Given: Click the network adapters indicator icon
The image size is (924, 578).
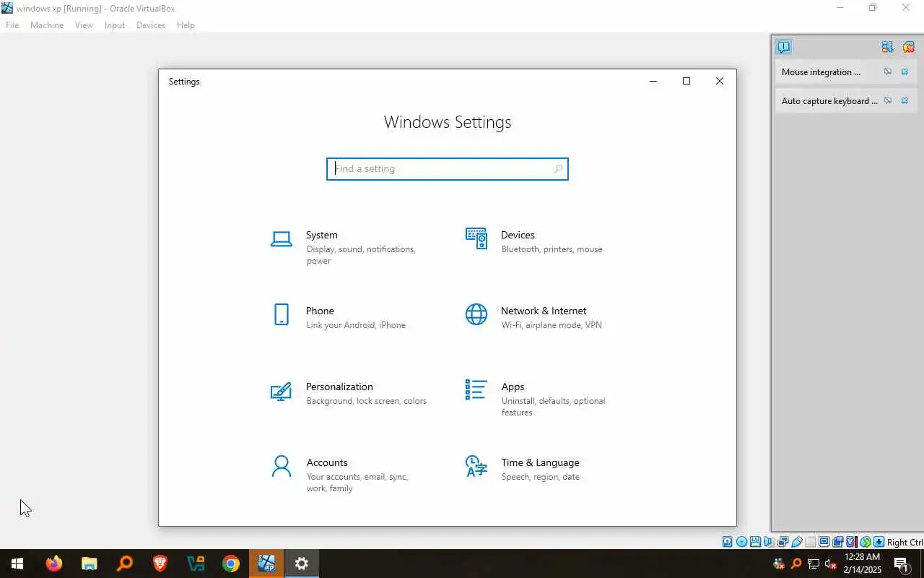Looking at the screenshot, I should pos(783,542).
